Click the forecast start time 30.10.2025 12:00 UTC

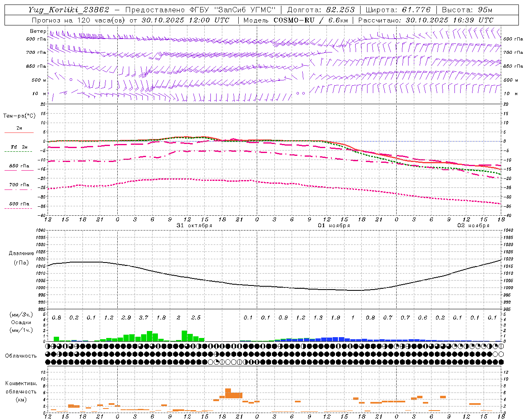point(185,20)
